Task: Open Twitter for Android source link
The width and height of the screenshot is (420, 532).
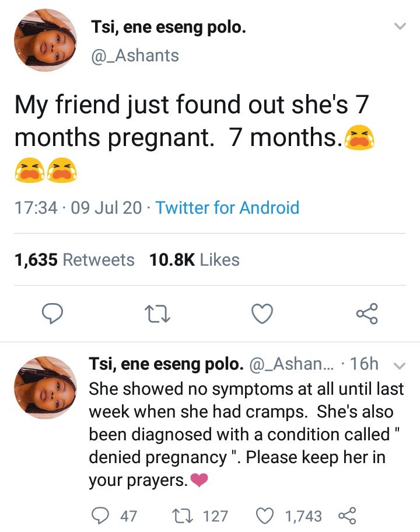Action: (x=228, y=208)
